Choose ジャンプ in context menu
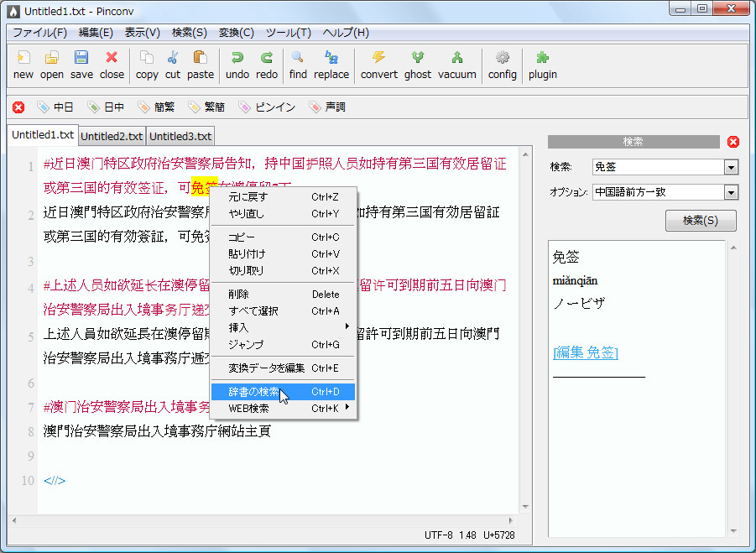The image size is (756, 553). coord(284,345)
